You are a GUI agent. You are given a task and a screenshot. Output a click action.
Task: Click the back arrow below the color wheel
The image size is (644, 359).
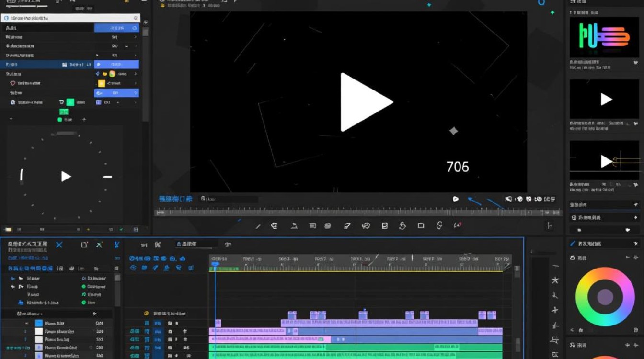point(572,330)
